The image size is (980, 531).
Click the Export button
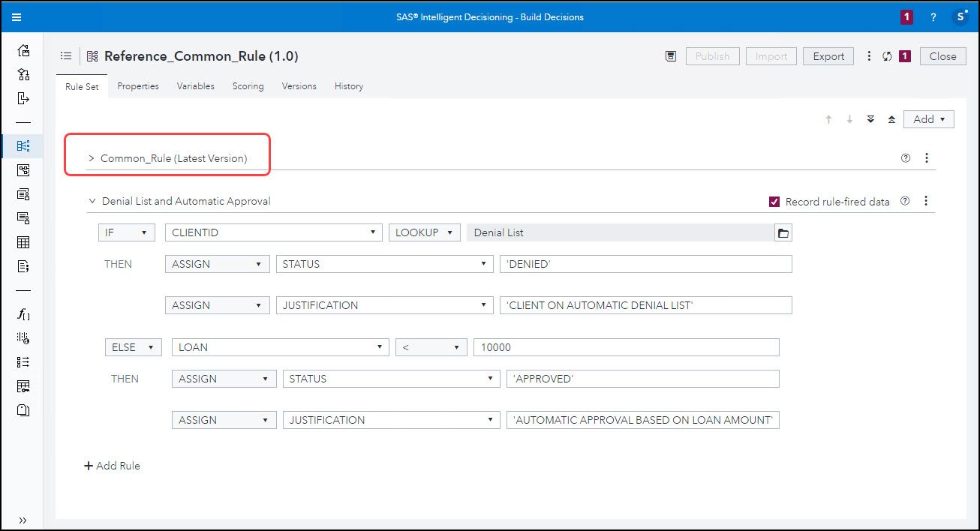click(828, 56)
